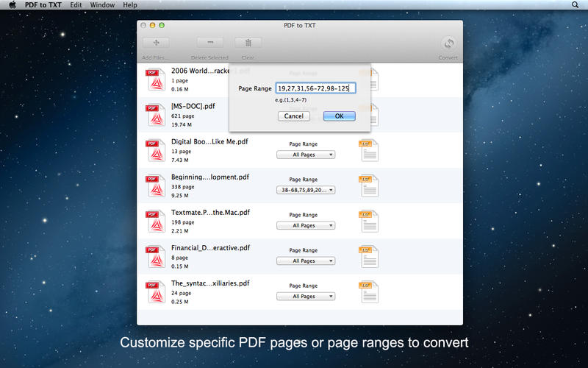Open the Edit menu
The height and width of the screenshot is (368, 588).
click(76, 5)
